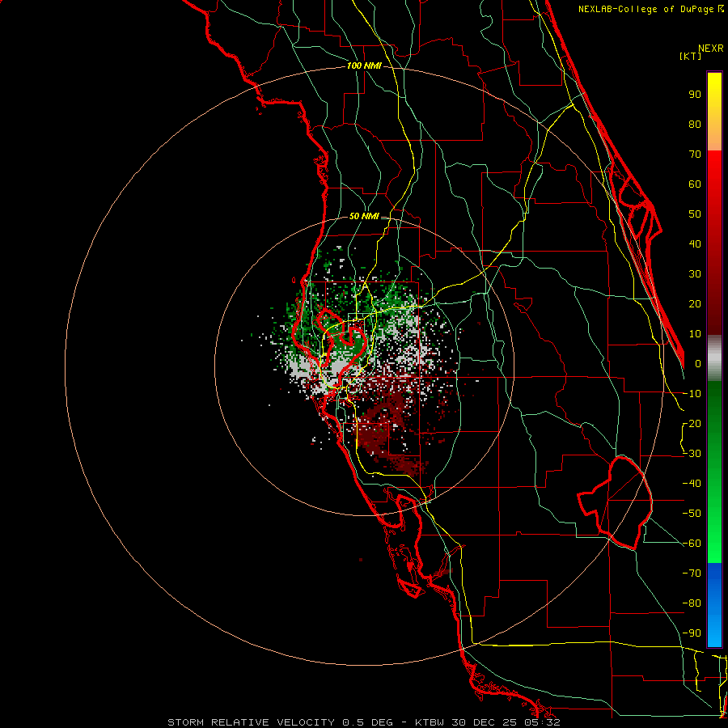The image size is (728, 728).
Task: Pick the -50 scale label
Action: [x=692, y=514]
